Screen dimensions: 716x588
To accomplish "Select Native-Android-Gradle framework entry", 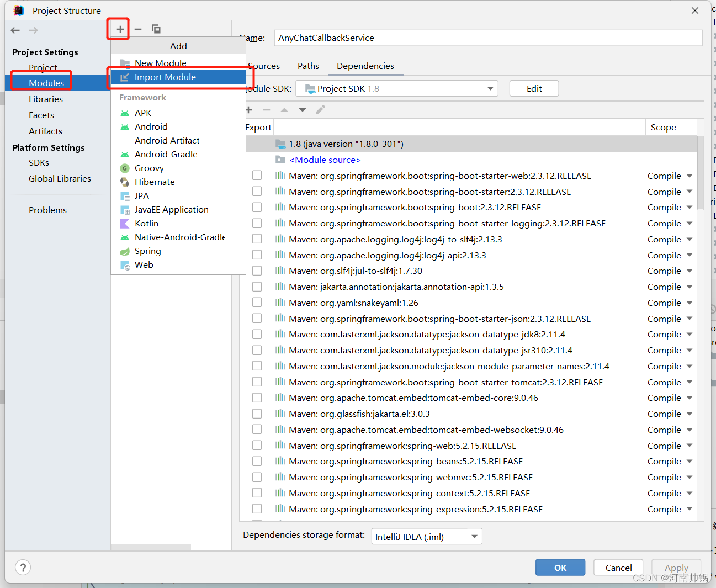I will coord(178,237).
